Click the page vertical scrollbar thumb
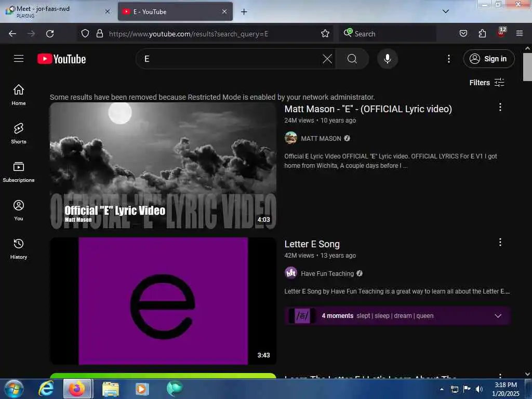The image size is (532, 399). point(528,66)
